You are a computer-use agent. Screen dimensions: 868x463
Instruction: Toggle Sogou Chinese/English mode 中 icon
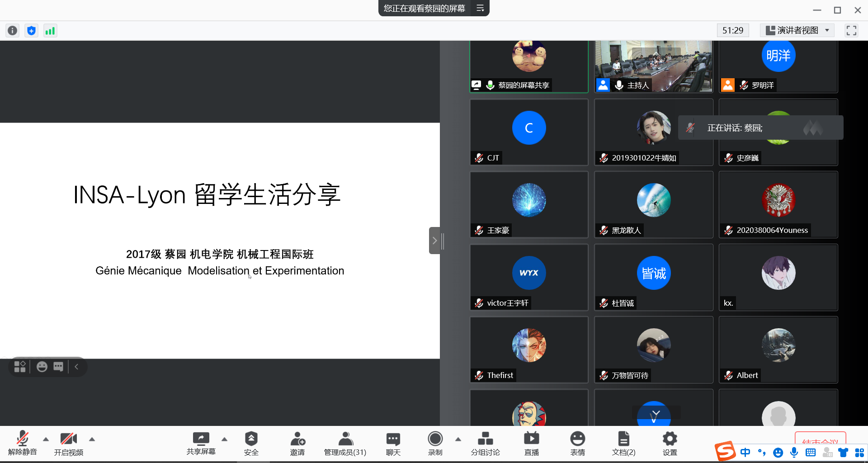pos(745,452)
